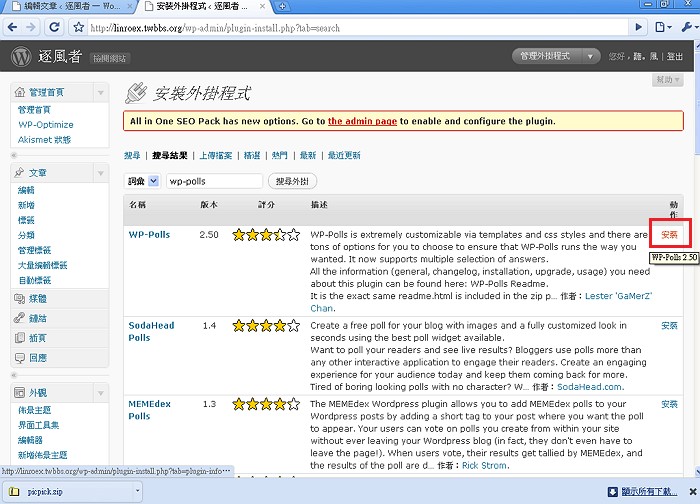
Task: Close the downloads bar
Action: 692,492
